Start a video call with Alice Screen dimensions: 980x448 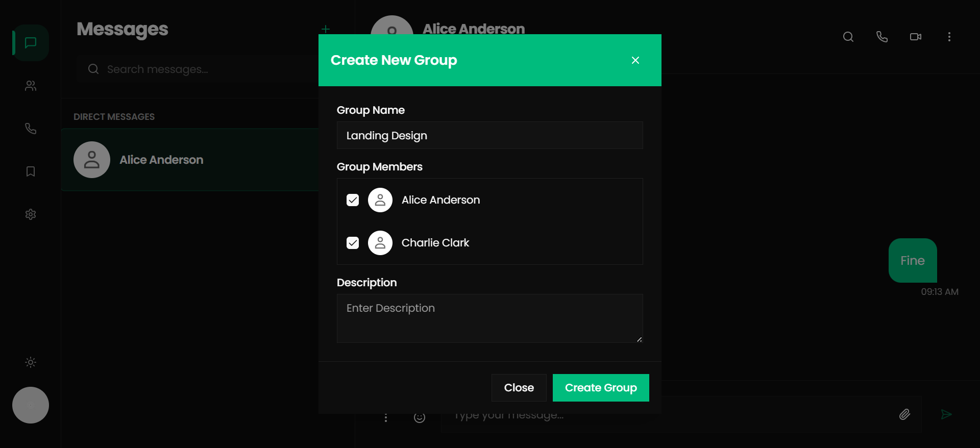(x=916, y=37)
